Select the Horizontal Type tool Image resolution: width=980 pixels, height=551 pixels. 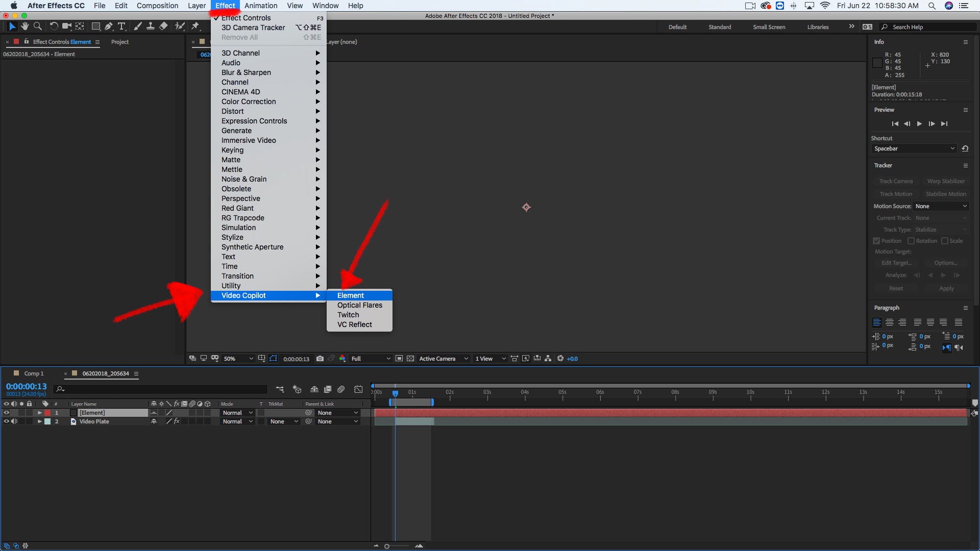[121, 26]
